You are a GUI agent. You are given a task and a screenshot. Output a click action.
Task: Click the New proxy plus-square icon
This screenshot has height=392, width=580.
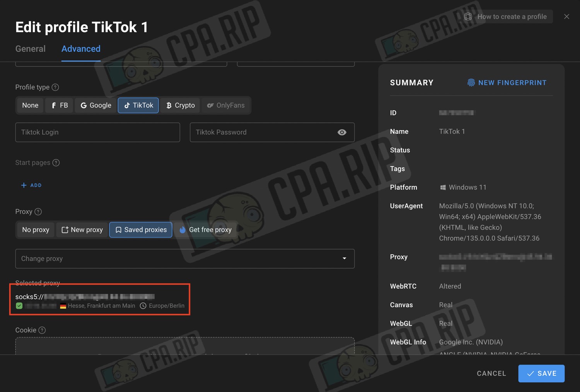click(65, 230)
